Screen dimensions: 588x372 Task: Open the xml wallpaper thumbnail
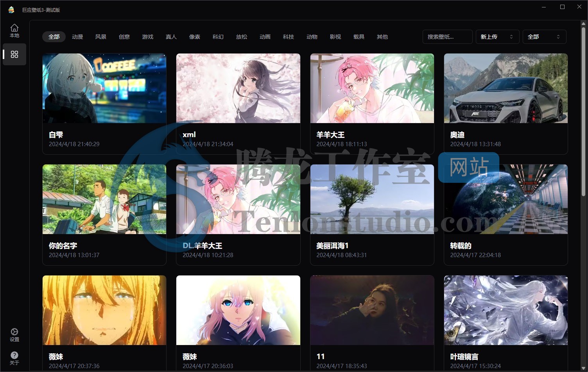coord(238,88)
